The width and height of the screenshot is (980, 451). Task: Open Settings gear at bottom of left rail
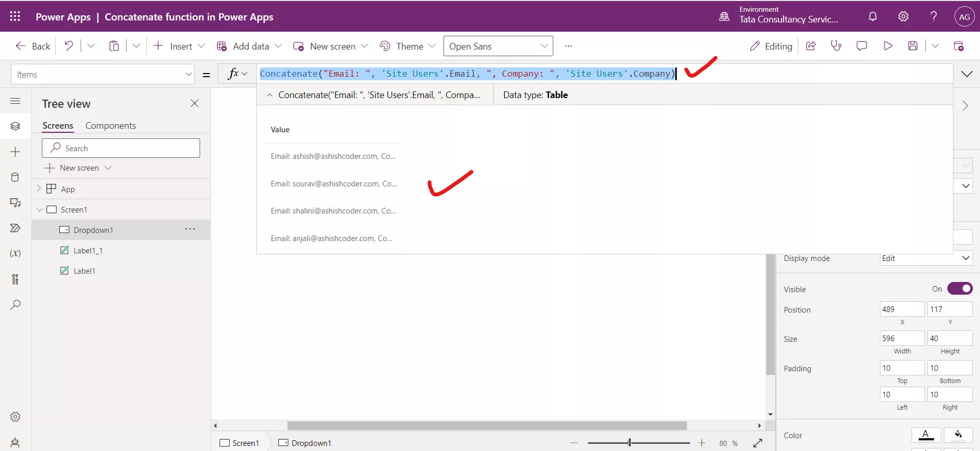pyautogui.click(x=15, y=417)
